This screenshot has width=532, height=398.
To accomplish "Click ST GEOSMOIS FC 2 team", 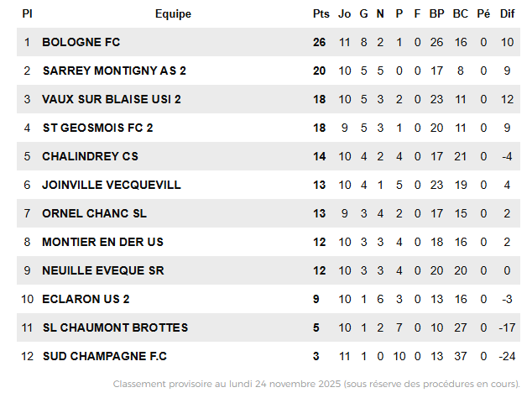I will click(x=97, y=128).
